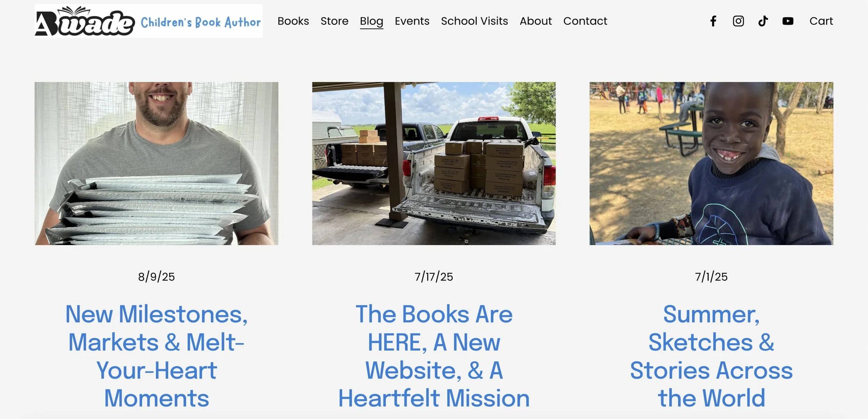Navigate to School Visits
Viewport: 868px width, 419px height.
(x=474, y=21)
